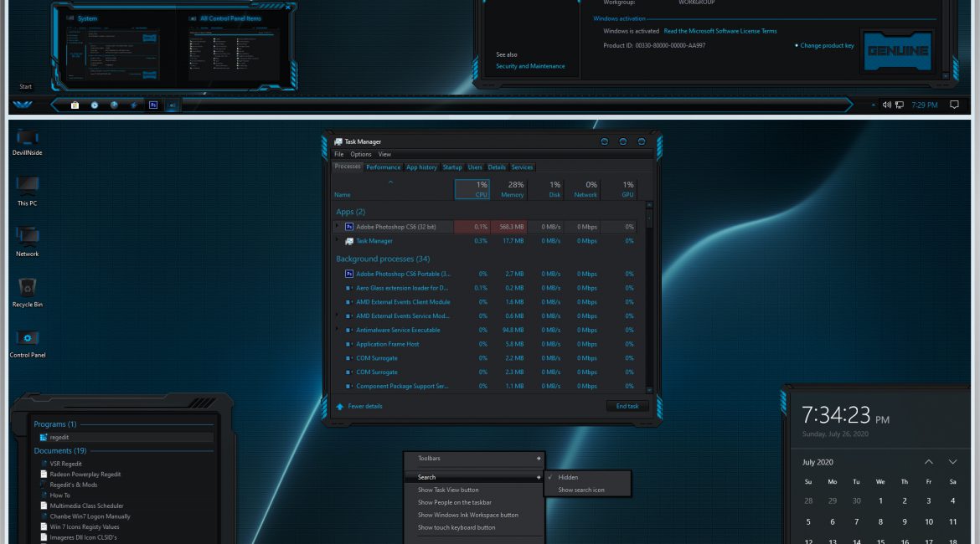
Task: Open the Action Center notification icon
Action: 954,105
